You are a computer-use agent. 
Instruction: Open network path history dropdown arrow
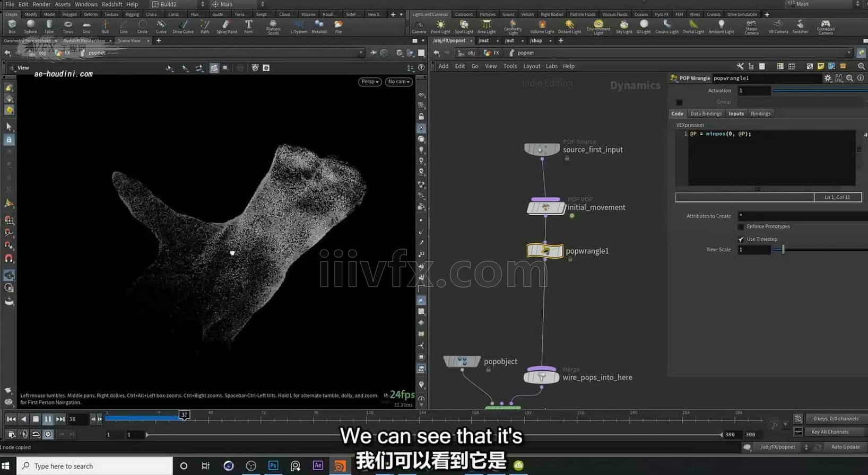tap(849, 52)
